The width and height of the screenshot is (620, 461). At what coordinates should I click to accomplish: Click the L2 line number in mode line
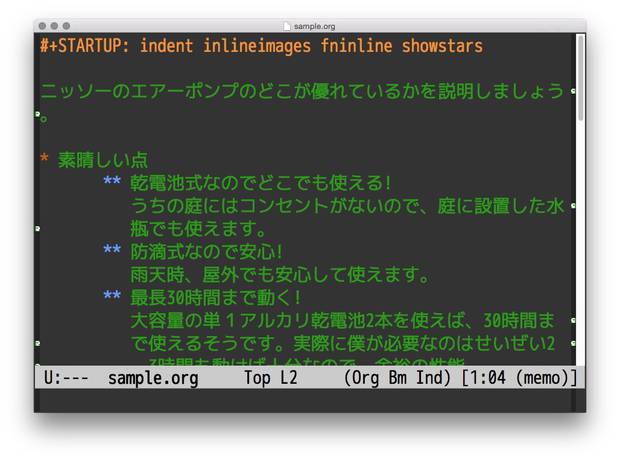[x=289, y=378]
